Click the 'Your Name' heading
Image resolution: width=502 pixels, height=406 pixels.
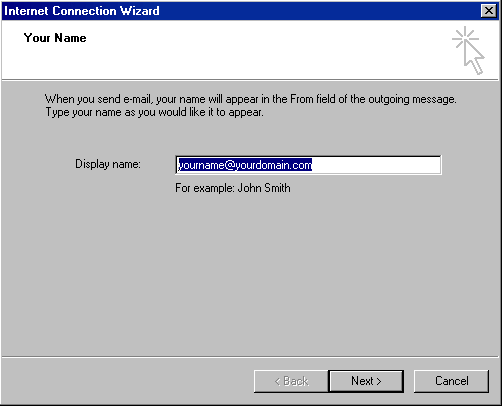55,38
